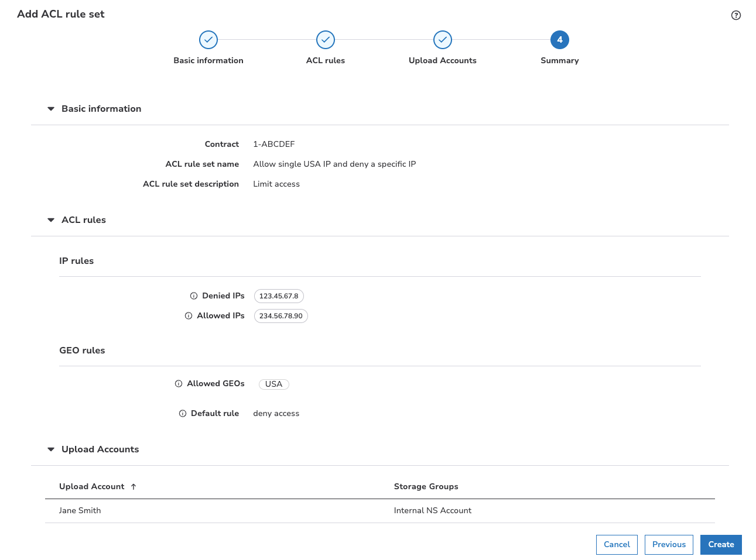Viewport: 756px width, 560px height.
Task: Click info icon beside Allowed GEOs
Action: pyautogui.click(x=179, y=384)
